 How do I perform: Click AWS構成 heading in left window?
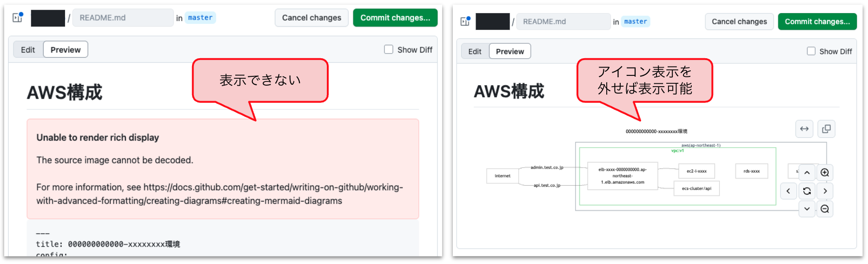tap(65, 92)
